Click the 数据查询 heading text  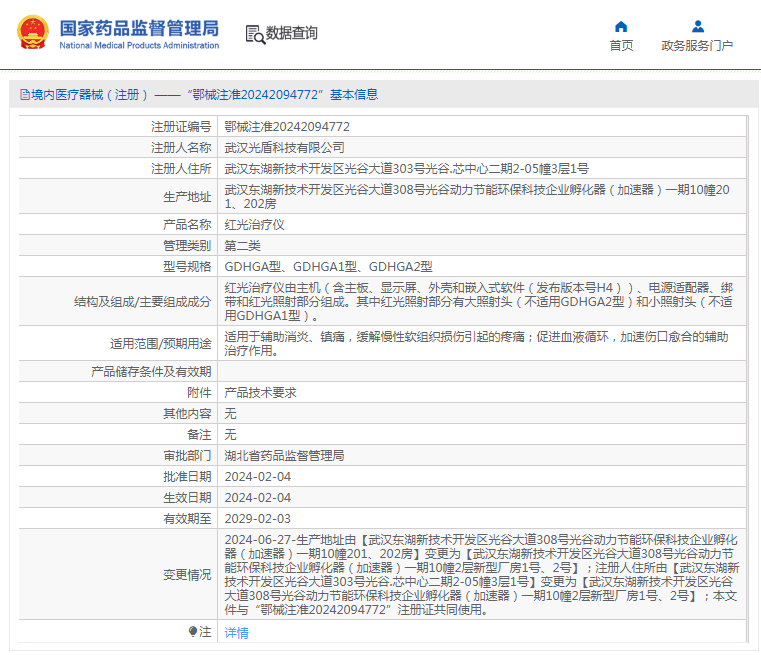pos(291,33)
